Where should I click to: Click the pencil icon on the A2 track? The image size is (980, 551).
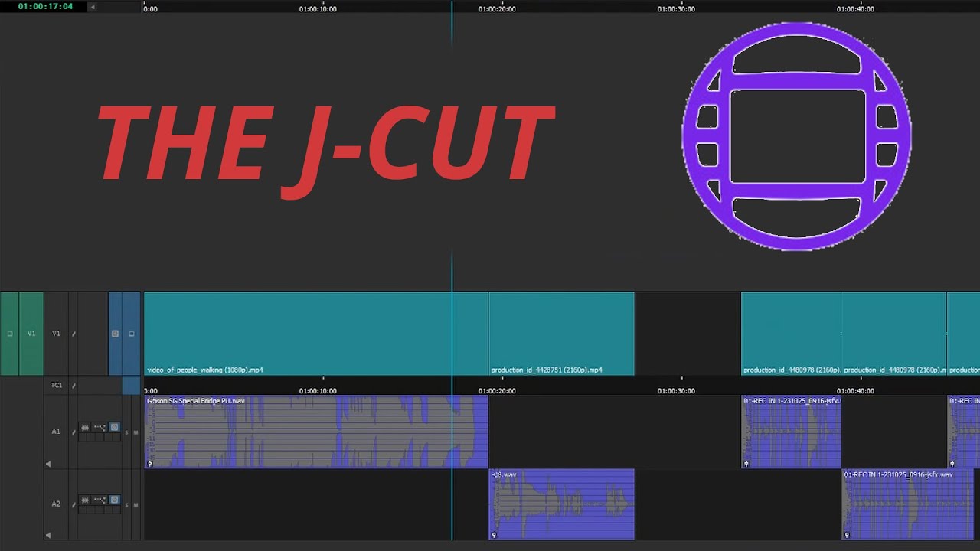tap(74, 504)
